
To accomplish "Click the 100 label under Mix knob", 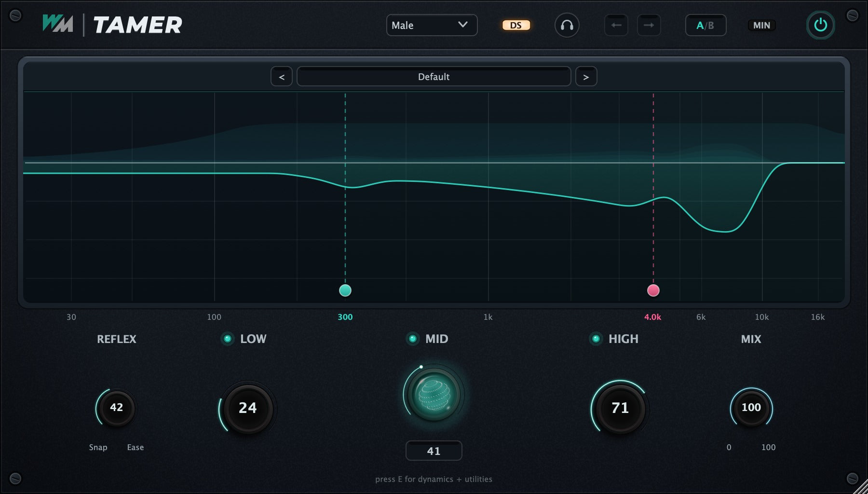I will pyautogui.click(x=769, y=447).
